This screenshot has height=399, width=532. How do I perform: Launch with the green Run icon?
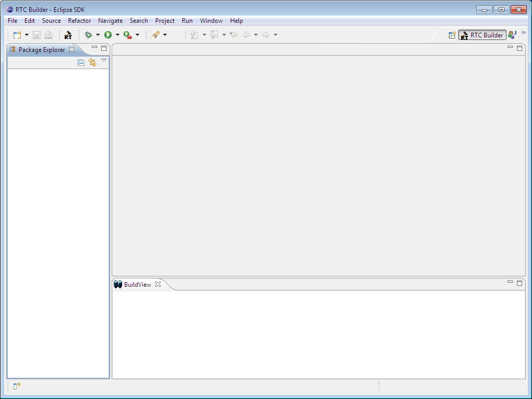coord(109,35)
